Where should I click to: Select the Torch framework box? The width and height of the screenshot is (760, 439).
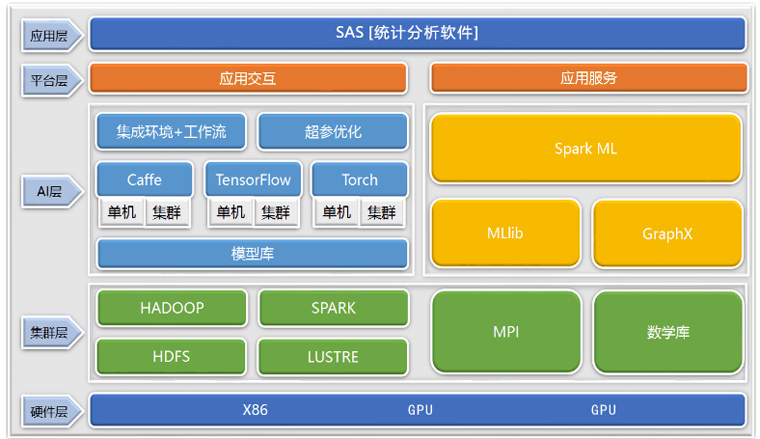pyautogui.click(x=359, y=179)
